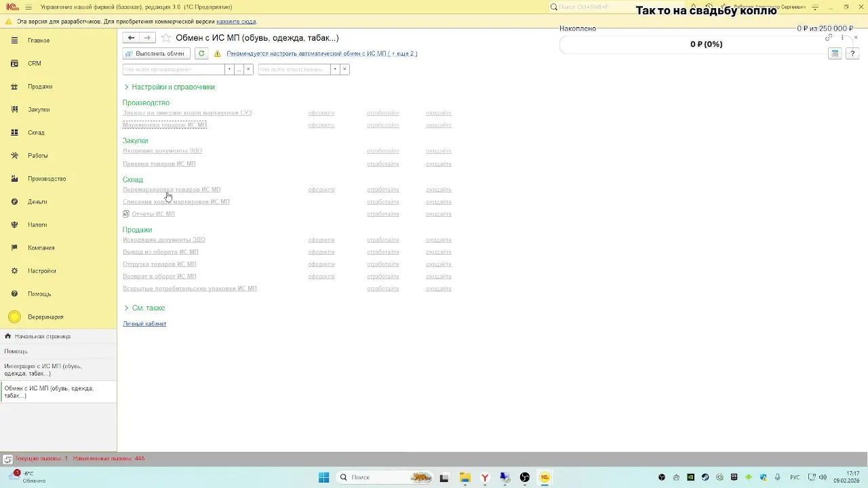Open Отгрузка товаров ИС МП link
868x488 pixels.
click(159, 264)
